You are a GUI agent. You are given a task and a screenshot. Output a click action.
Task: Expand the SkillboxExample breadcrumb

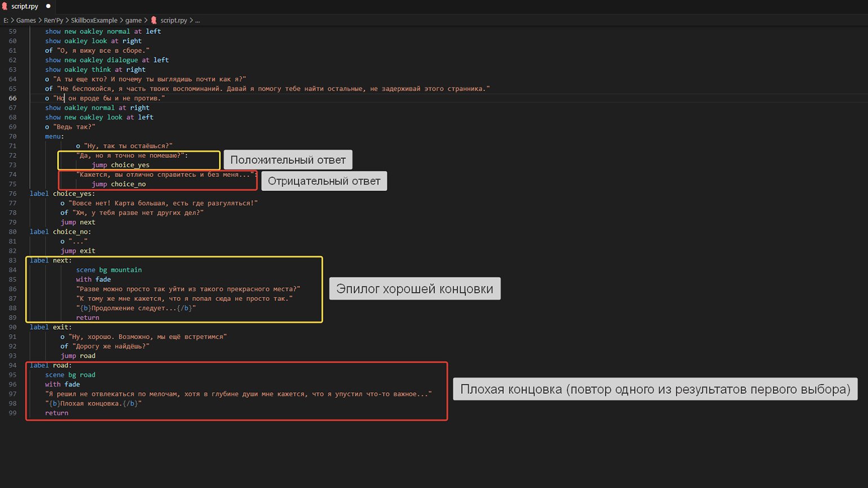coord(94,20)
